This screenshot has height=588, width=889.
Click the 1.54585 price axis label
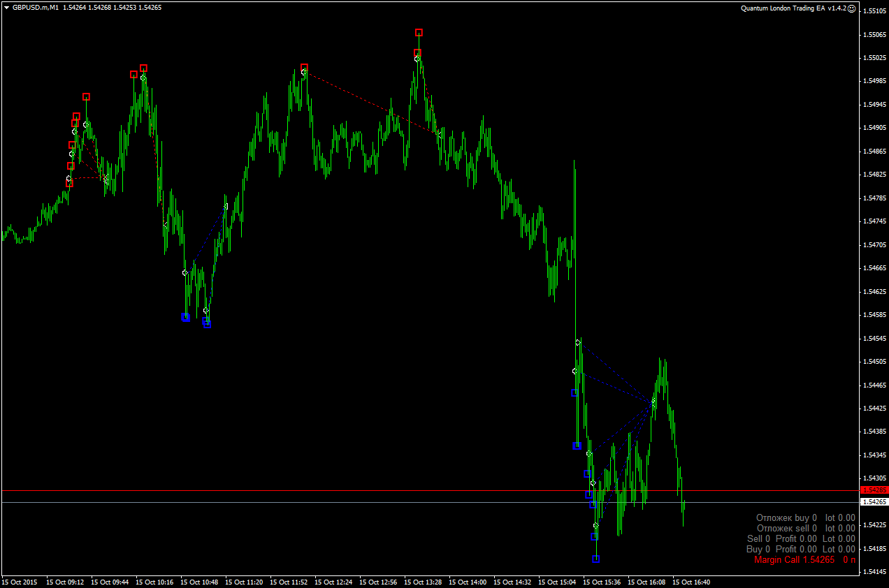[876, 315]
